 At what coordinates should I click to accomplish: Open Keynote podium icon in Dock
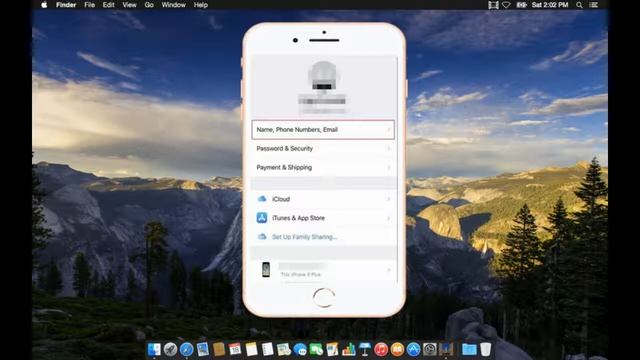[365, 349]
